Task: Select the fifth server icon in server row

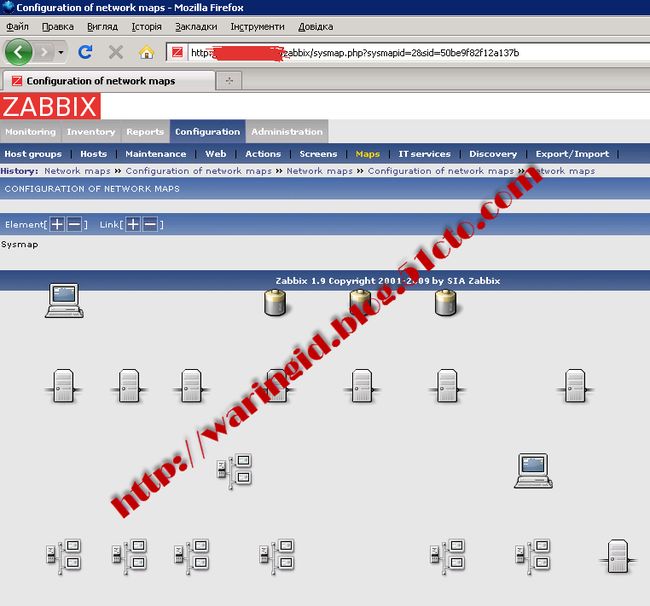Action: 361,386
